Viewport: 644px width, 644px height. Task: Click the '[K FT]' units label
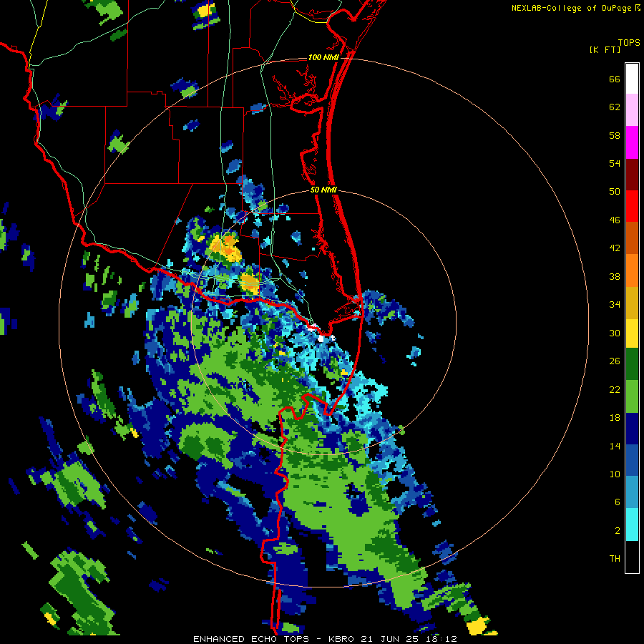click(x=605, y=49)
